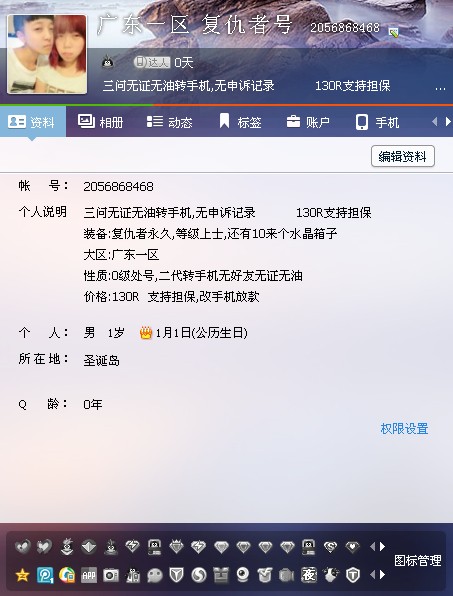Click the first double-heart icon
Screen dimensions: 453x596
point(22,547)
